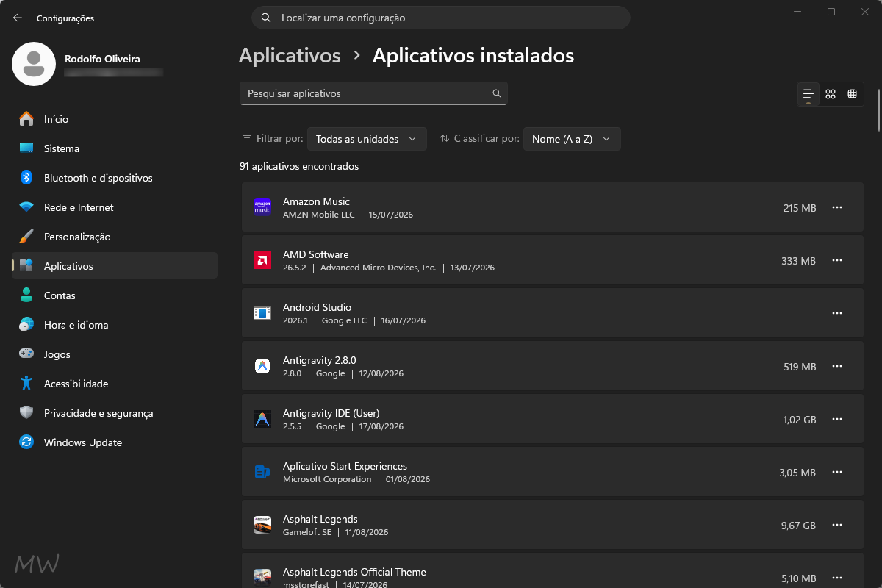Click the Asphalt Legends app icon
This screenshot has width=882, height=588.
point(262,525)
